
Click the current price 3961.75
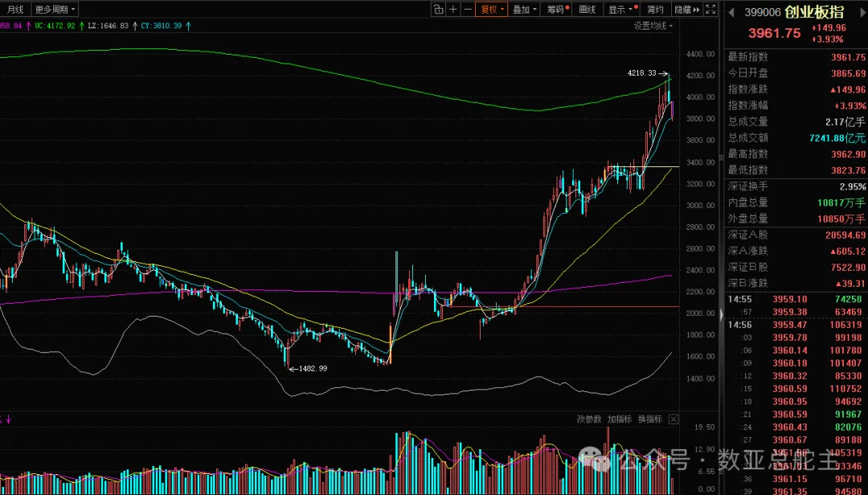point(774,33)
